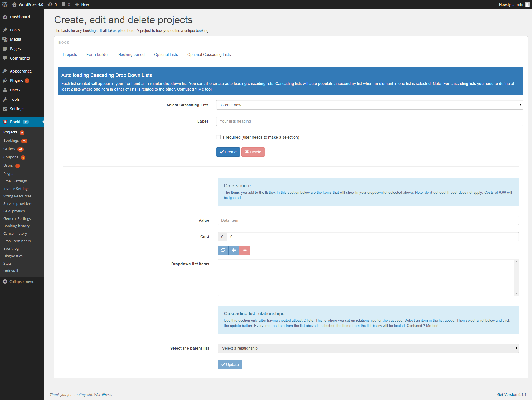Viewport: 532px width, 400px height.
Task: Click the Get Version 4.1.1 link
Action: [511, 394]
